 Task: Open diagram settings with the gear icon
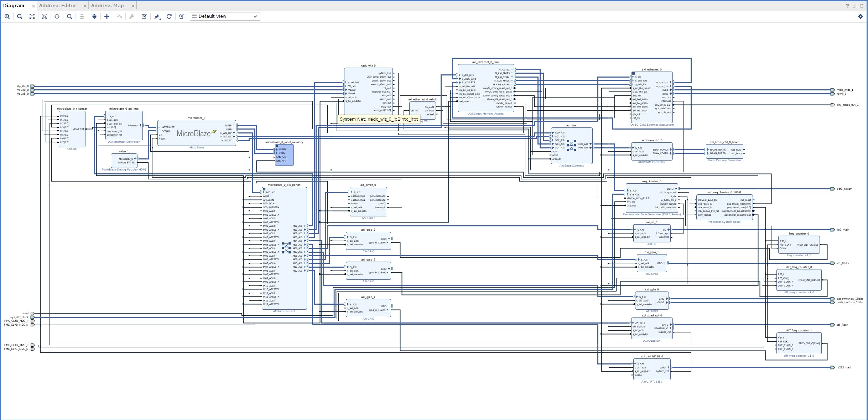click(861, 16)
